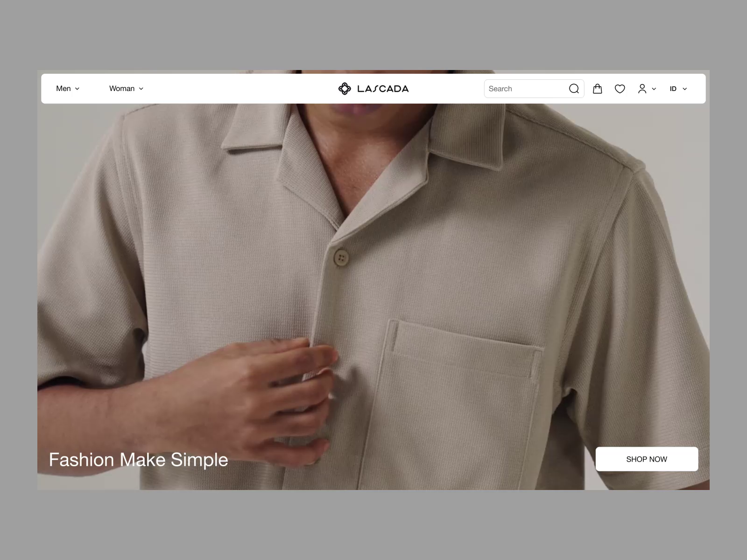Click the magnifying glass to start searching
The width and height of the screenshot is (747, 560).
pyautogui.click(x=574, y=89)
